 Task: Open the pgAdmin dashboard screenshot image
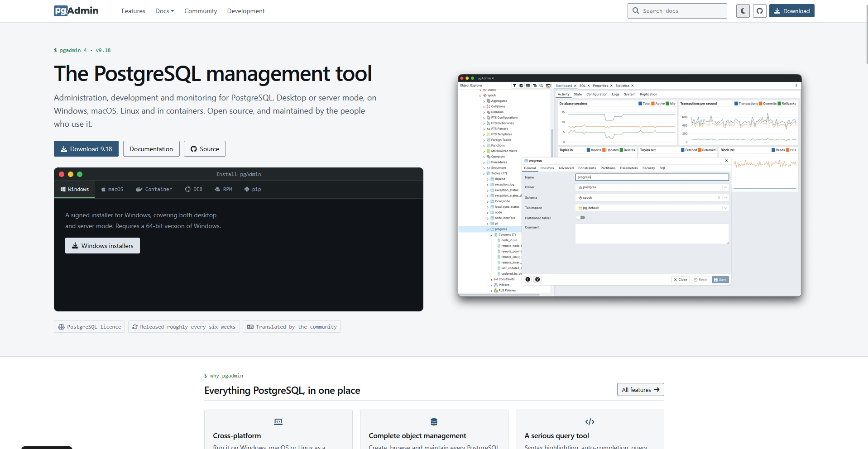[x=629, y=186]
